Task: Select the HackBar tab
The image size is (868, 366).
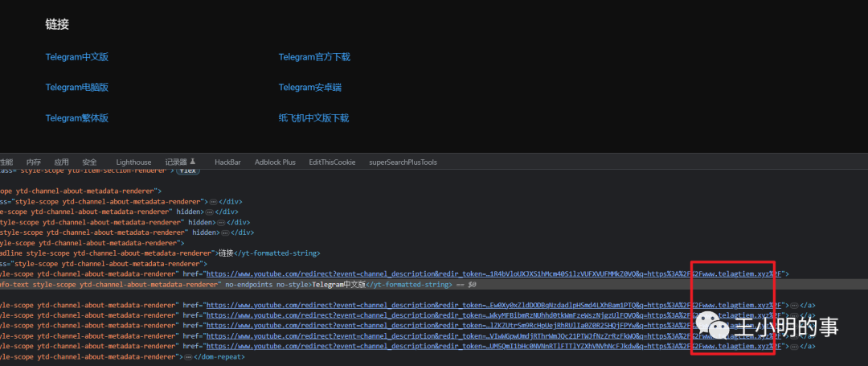Action: [x=227, y=162]
